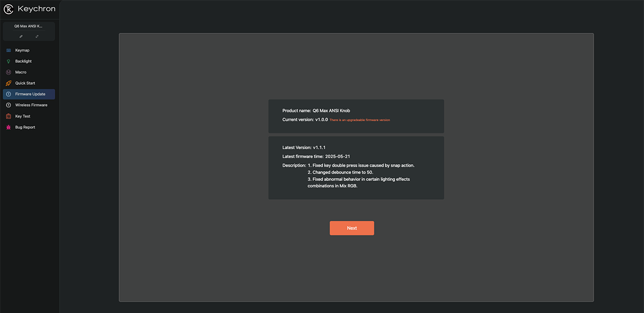Viewport: 644px width, 313px height.
Task: Click the Keymap keyboard icon
Action: (9, 50)
